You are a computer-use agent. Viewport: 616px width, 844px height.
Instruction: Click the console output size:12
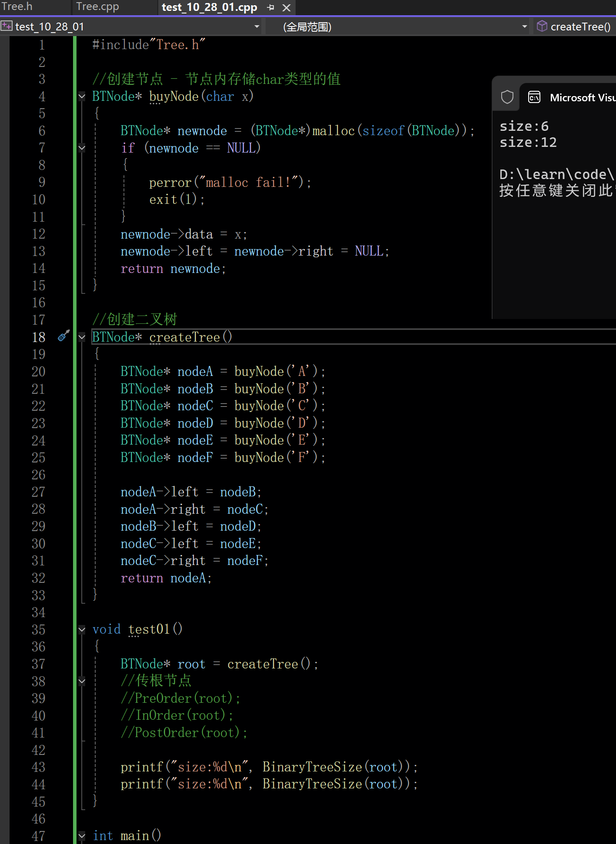click(x=528, y=142)
